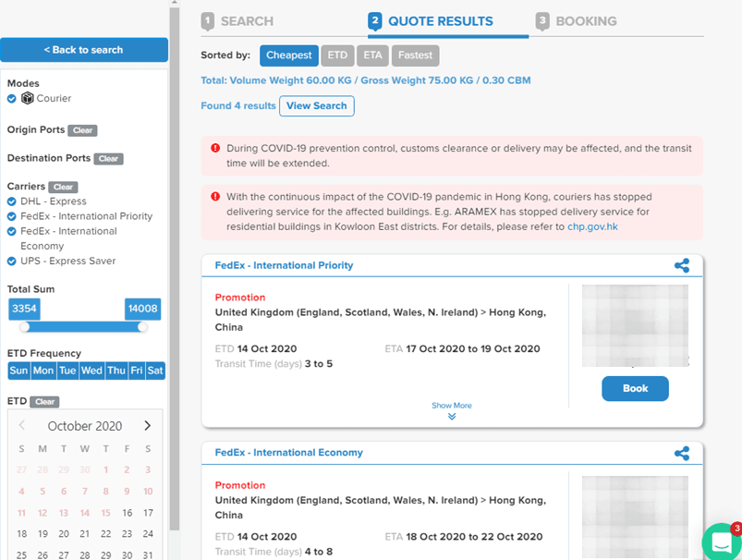Click Back to search button
The width and height of the screenshot is (742, 560).
click(x=84, y=50)
